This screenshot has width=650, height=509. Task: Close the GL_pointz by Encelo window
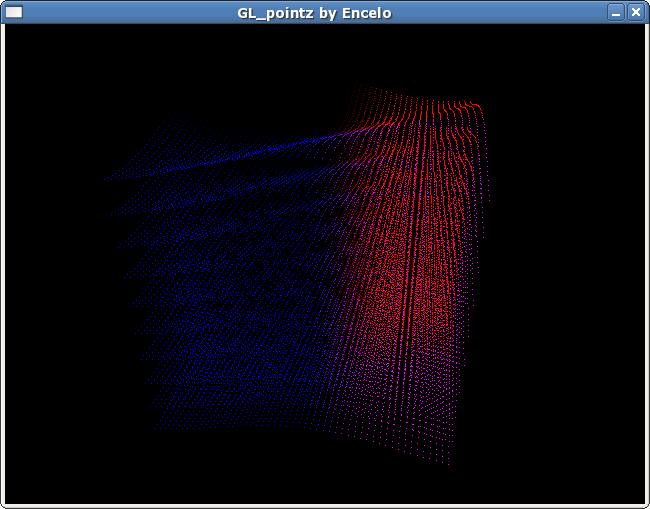[635, 12]
